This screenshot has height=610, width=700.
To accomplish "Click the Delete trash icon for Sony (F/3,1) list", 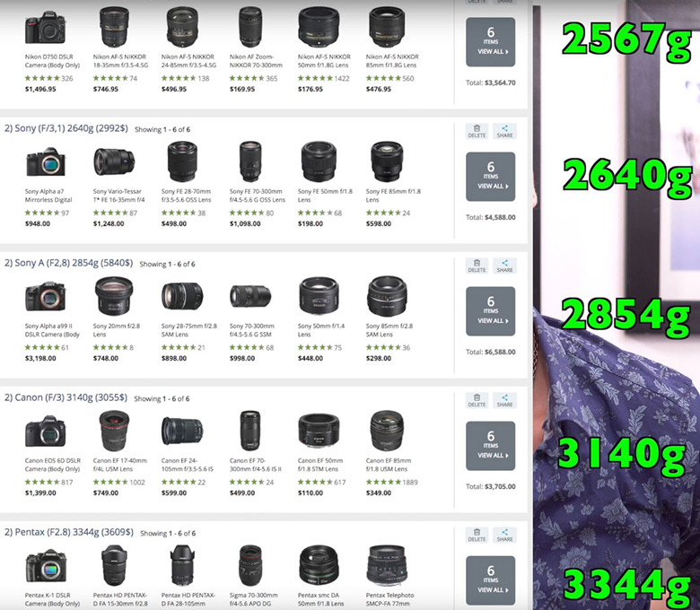I will coord(477,131).
